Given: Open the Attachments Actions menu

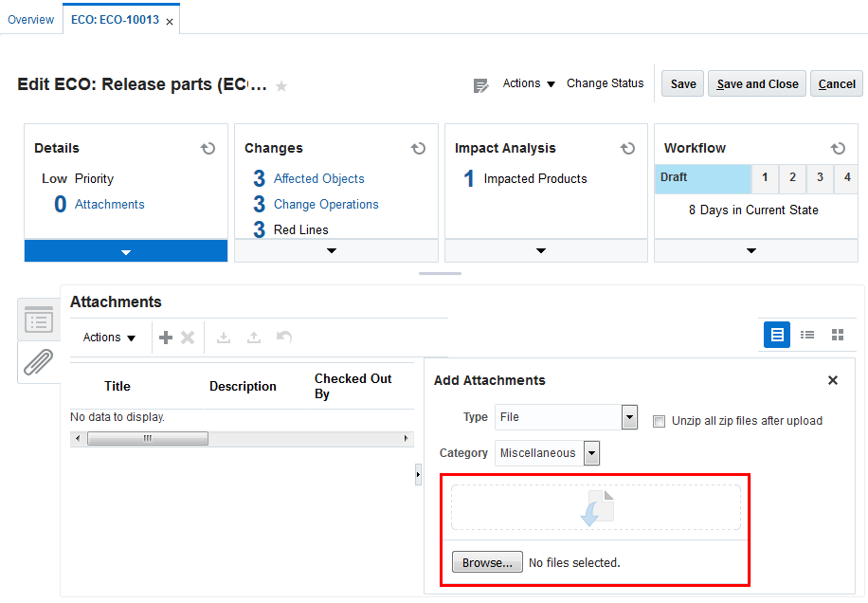Looking at the screenshot, I should (110, 338).
